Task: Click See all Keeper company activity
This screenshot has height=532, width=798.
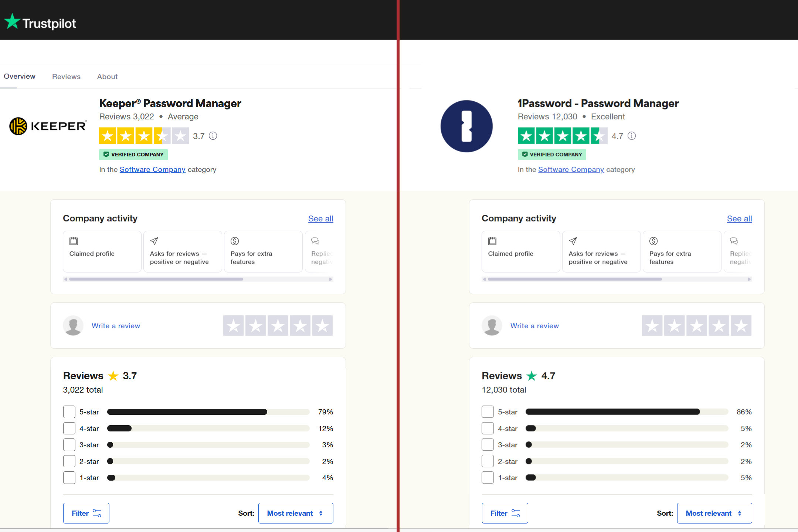Action: (320, 218)
